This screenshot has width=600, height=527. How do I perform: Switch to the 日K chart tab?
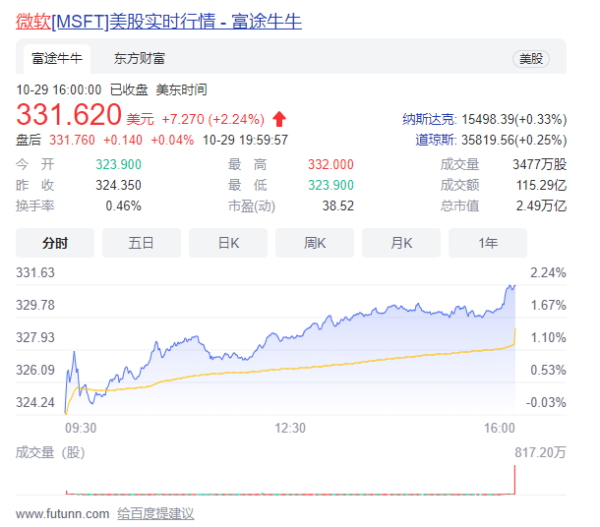tap(228, 243)
